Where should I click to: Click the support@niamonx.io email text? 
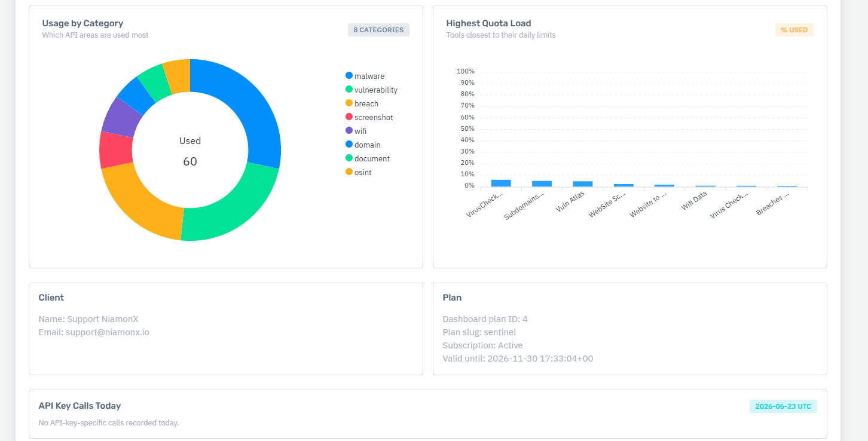point(108,332)
